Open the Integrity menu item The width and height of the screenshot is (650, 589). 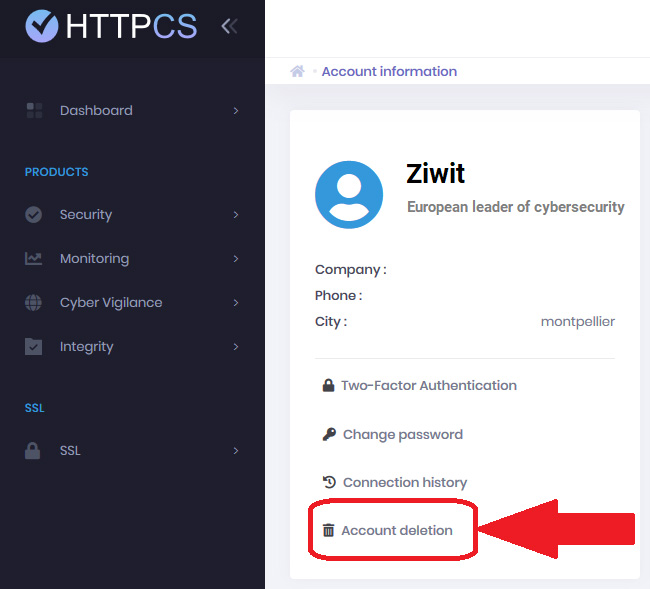[x=87, y=346]
